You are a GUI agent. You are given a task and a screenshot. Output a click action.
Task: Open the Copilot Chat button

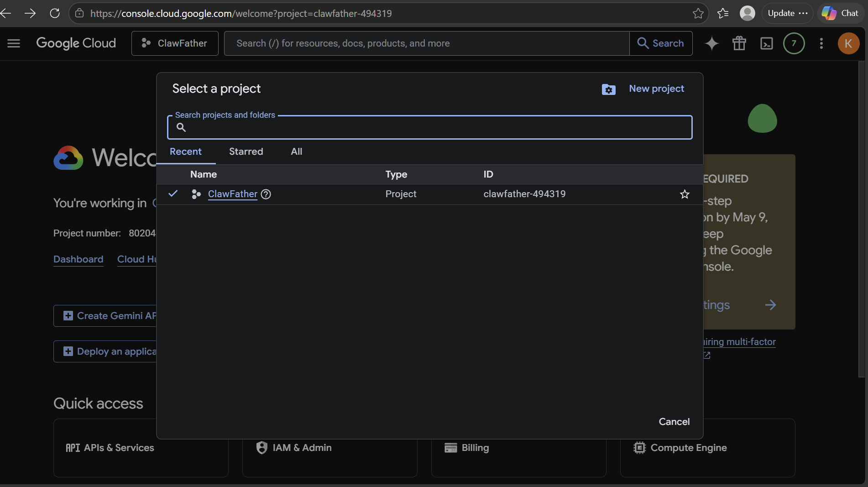point(841,13)
